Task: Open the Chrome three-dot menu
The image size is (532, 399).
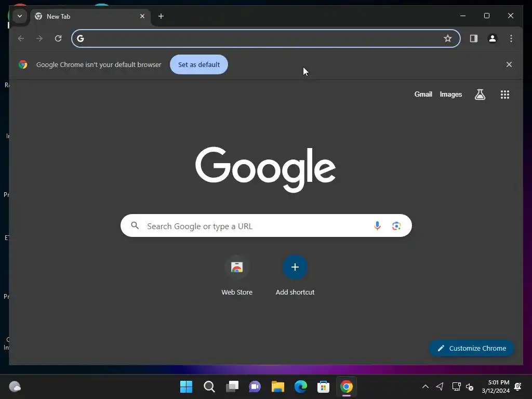Action: coord(511,38)
